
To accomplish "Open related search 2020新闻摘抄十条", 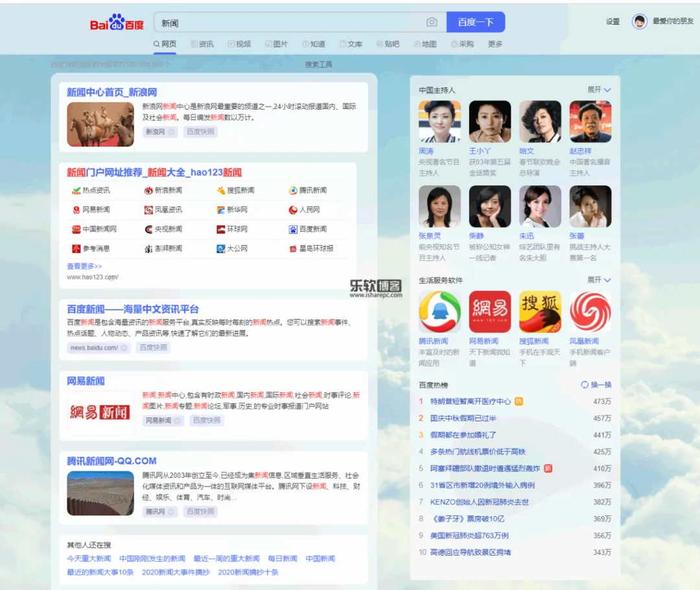I will tap(248, 572).
